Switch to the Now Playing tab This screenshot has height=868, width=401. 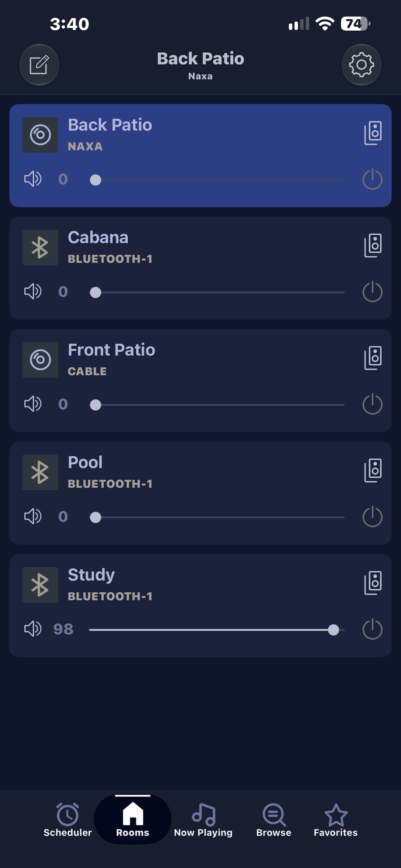point(203,820)
